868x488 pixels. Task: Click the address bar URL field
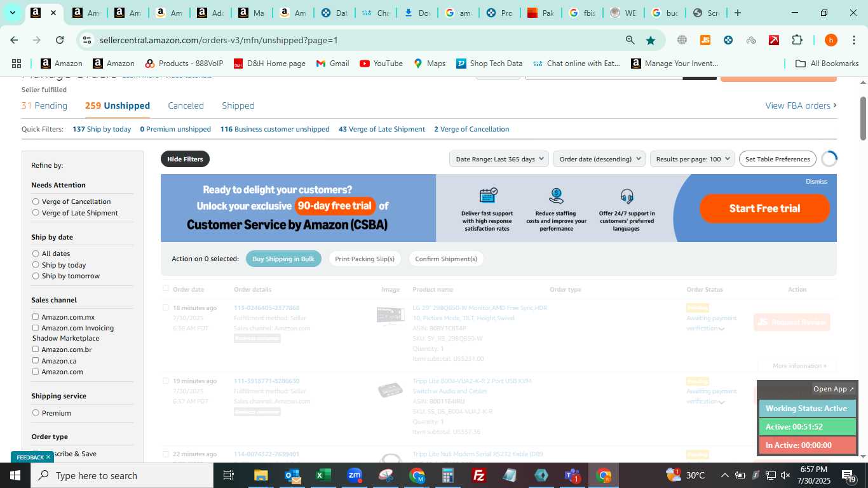click(356, 40)
